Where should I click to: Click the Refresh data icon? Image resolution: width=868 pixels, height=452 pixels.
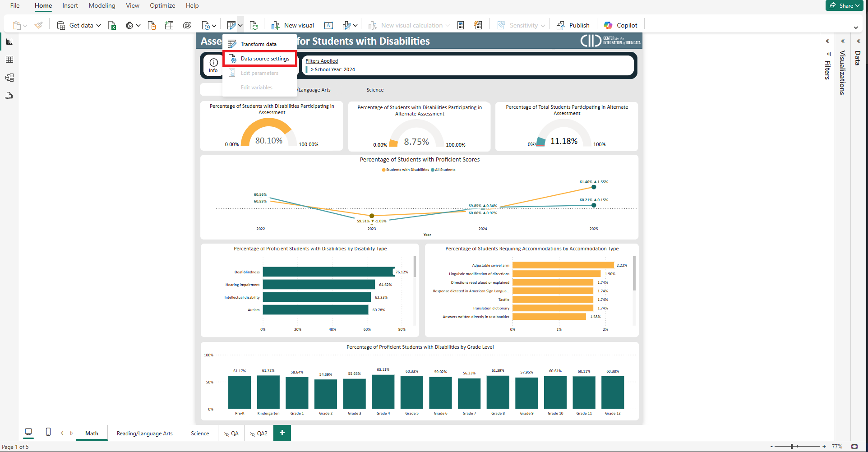(254, 26)
